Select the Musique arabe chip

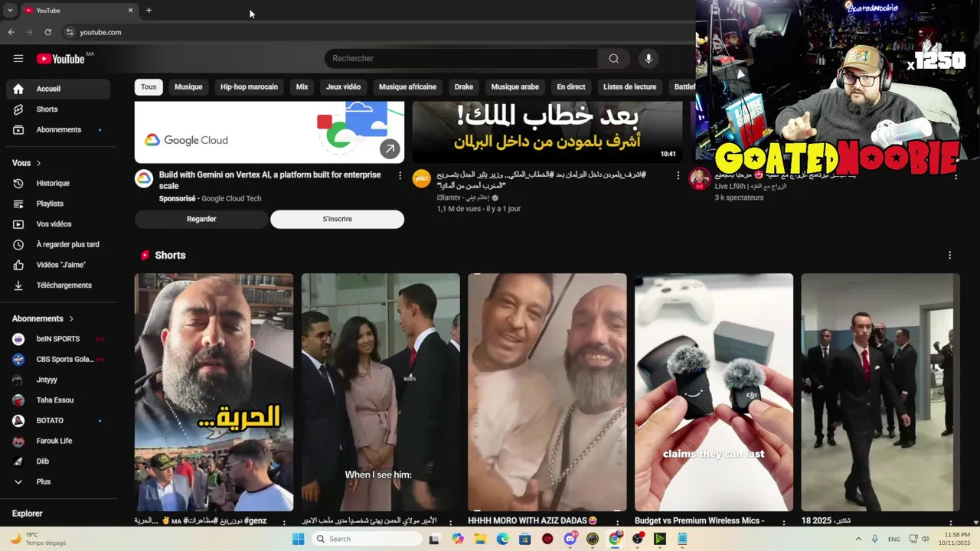[x=515, y=86]
